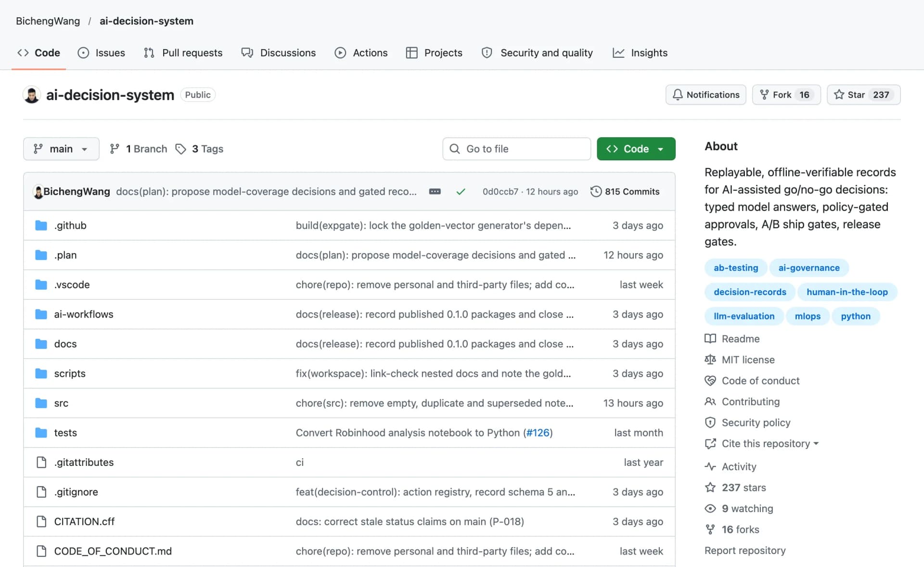Show the passing checks status checkmark
The height and width of the screenshot is (567, 924).
461,192
